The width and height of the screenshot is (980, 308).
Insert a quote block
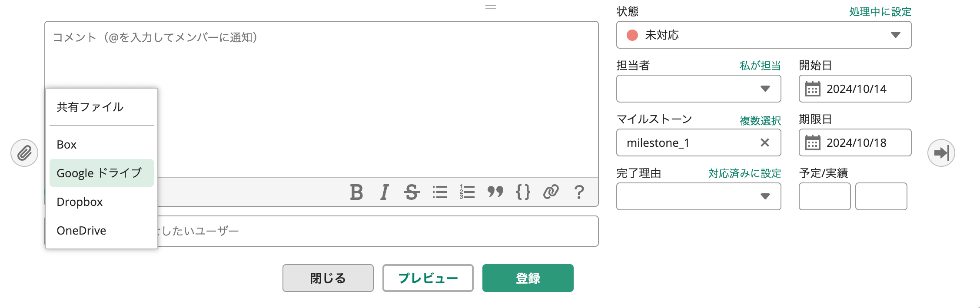click(495, 192)
